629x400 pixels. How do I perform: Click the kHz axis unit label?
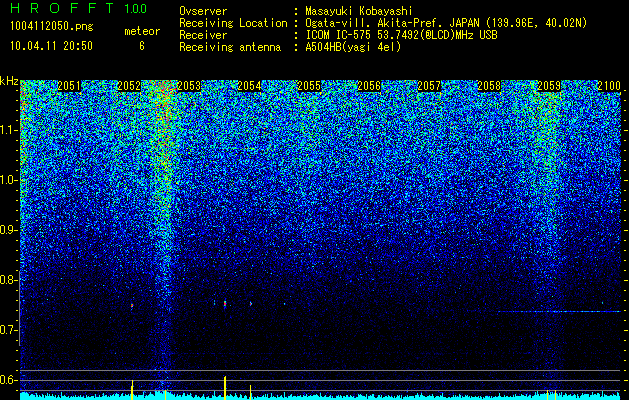point(9,81)
